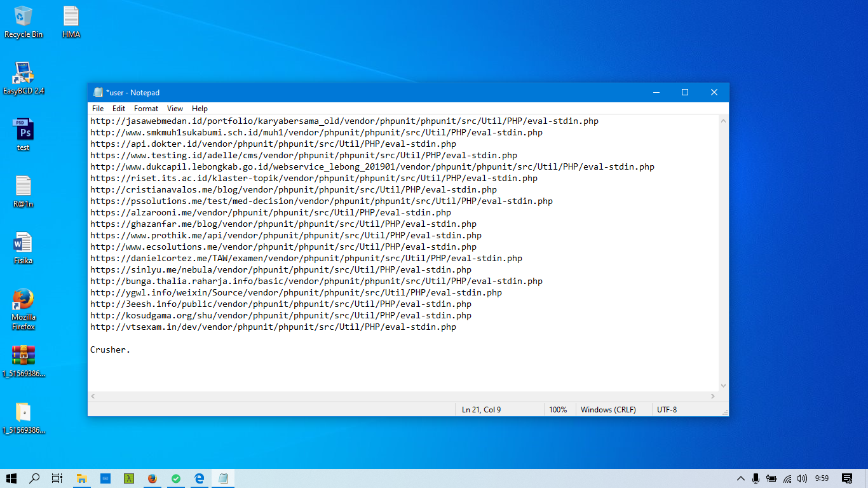Select the WinRAR archive icon on desktop
This screenshot has height=488, width=868.
click(x=24, y=361)
